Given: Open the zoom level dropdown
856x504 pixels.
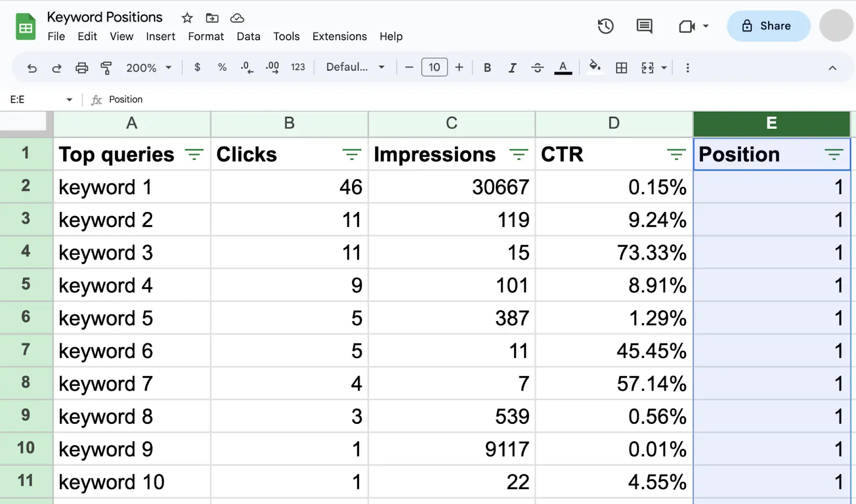Looking at the screenshot, I should tap(149, 68).
